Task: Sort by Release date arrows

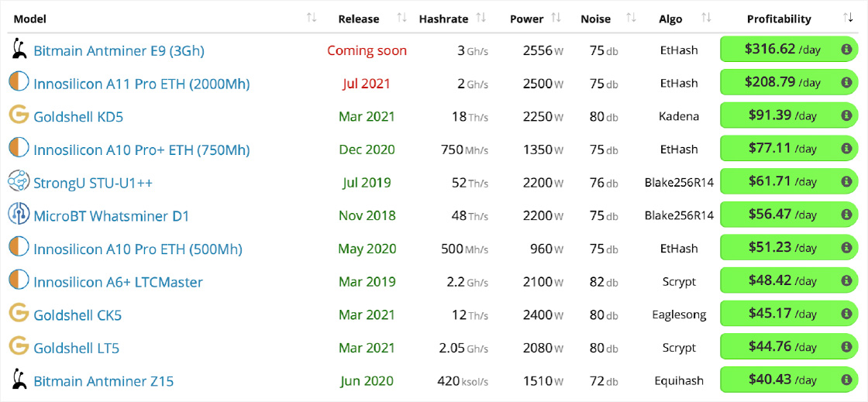Action: 401,18
